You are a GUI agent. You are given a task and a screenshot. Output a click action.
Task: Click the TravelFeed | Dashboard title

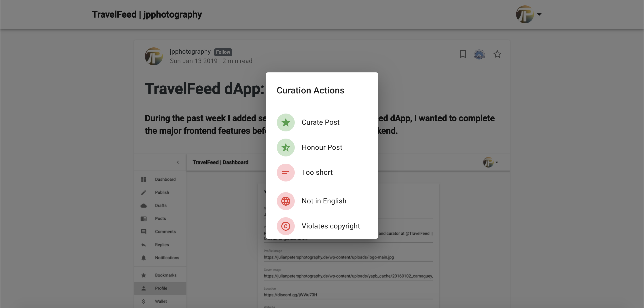[220, 162]
